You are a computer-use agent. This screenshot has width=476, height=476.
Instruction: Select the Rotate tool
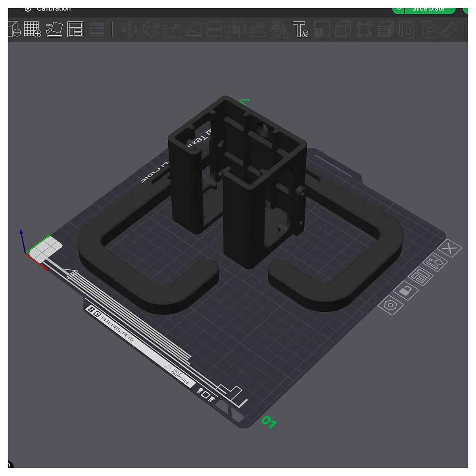point(151,29)
